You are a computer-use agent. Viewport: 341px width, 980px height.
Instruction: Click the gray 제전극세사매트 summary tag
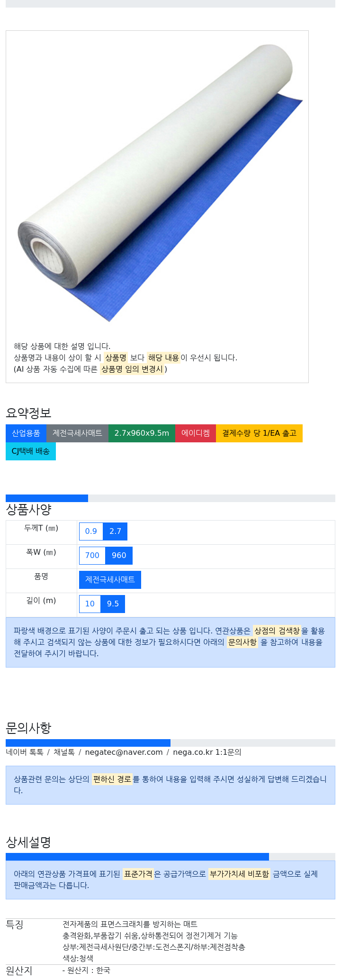coord(77,433)
